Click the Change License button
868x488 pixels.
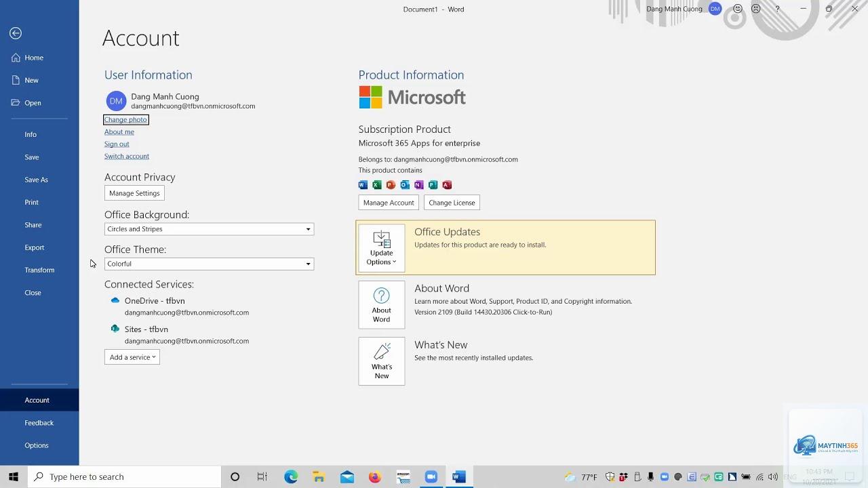pos(452,203)
